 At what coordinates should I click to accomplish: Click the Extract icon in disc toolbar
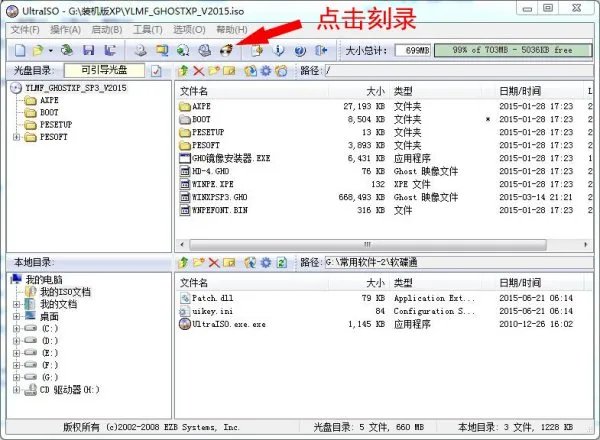click(x=251, y=71)
